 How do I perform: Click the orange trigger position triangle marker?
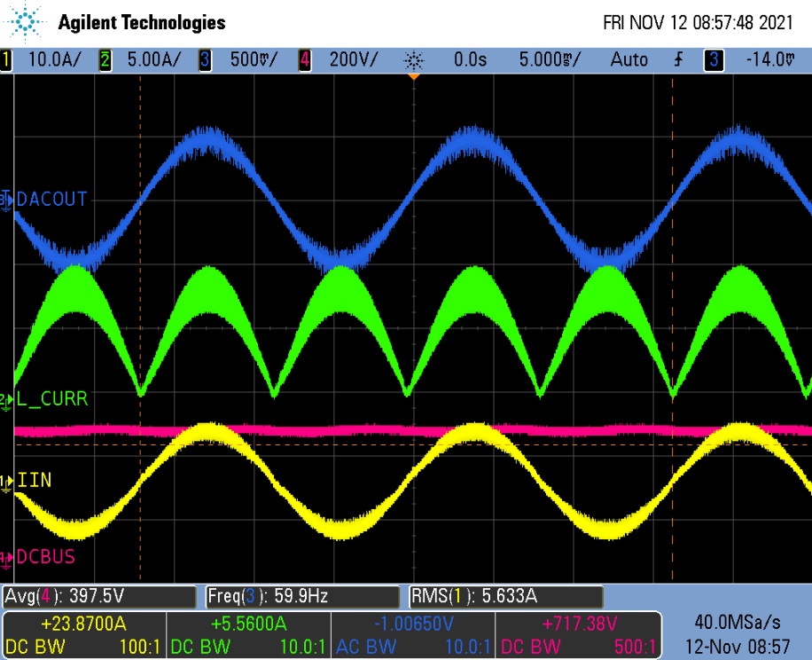point(413,77)
